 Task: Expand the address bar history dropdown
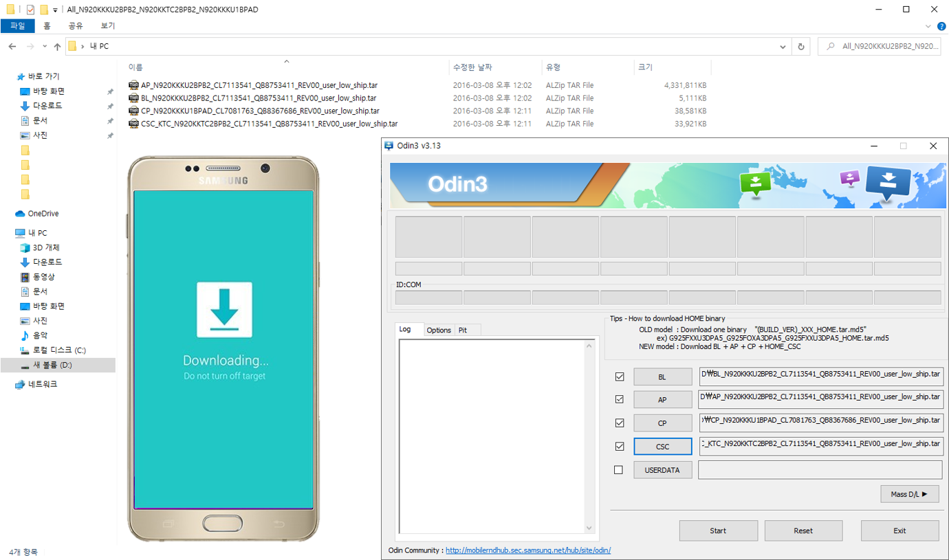783,47
